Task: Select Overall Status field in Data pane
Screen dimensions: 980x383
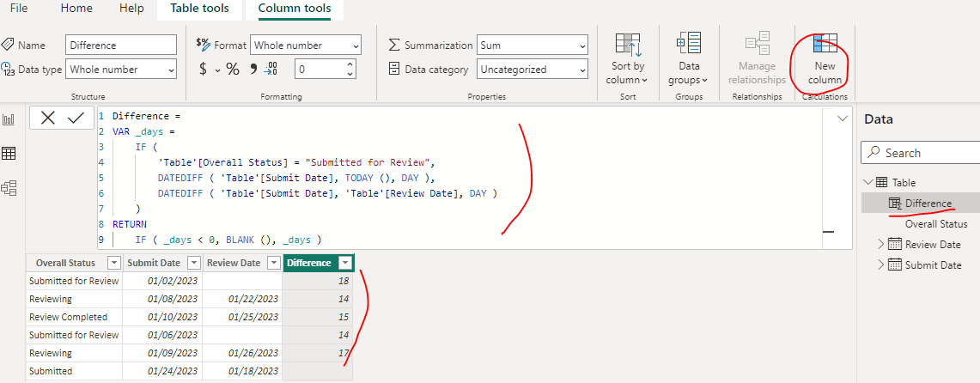Action: coord(936,223)
